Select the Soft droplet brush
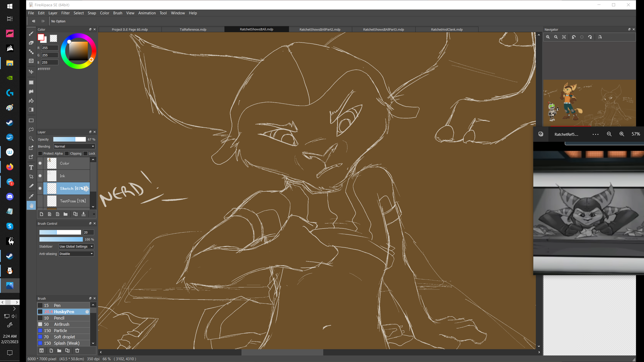The width and height of the screenshot is (644, 362). click(x=64, y=337)
